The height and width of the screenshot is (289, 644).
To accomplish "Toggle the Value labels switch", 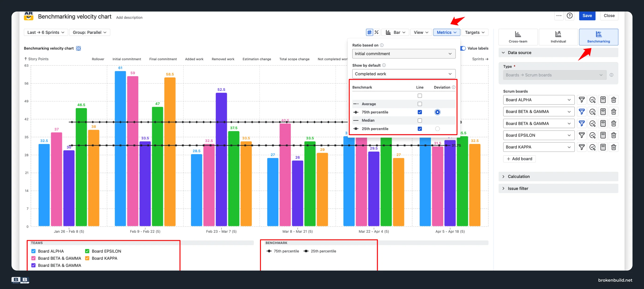I will (x=463, y=48).
